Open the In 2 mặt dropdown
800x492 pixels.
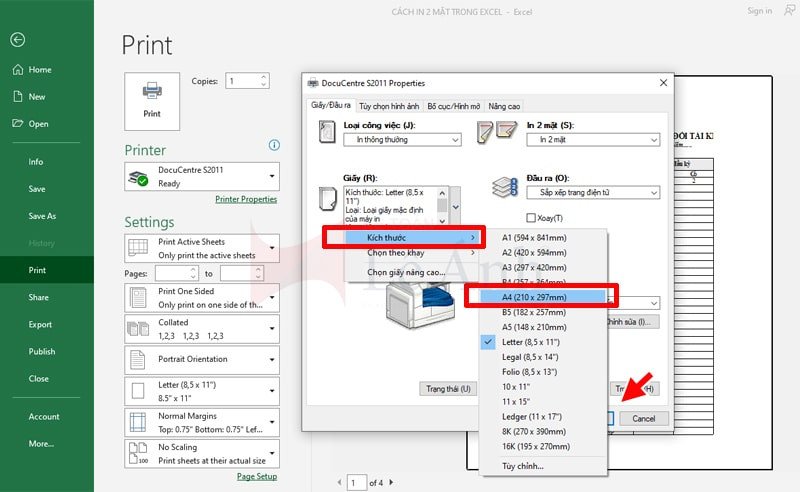(592, 140)
